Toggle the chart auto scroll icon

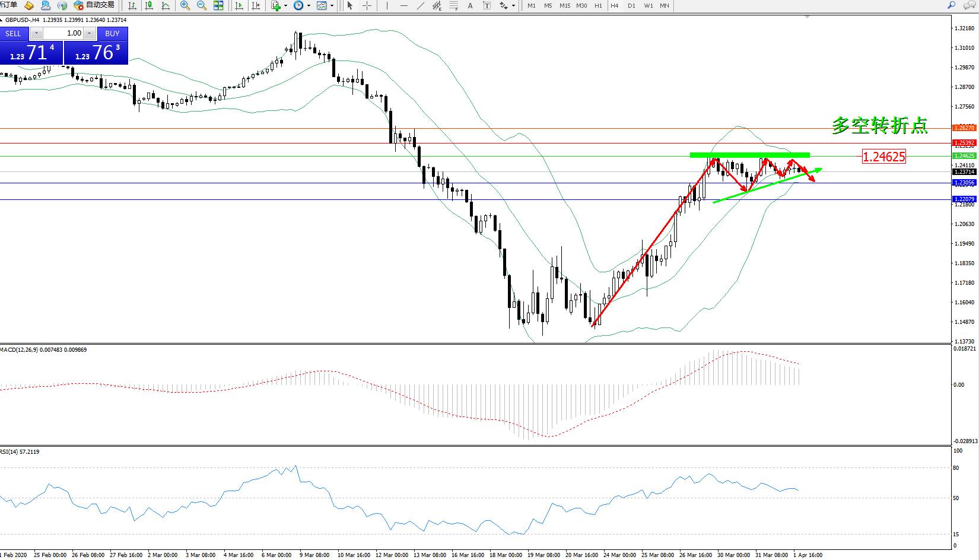point(239,5)
